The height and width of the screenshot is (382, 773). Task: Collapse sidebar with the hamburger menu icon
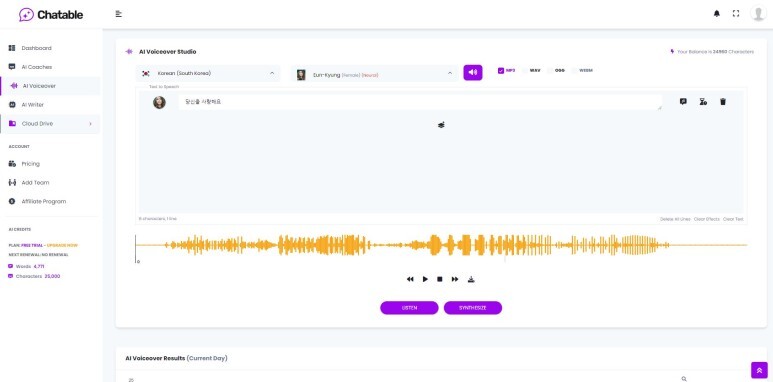[x=119, y=14]
